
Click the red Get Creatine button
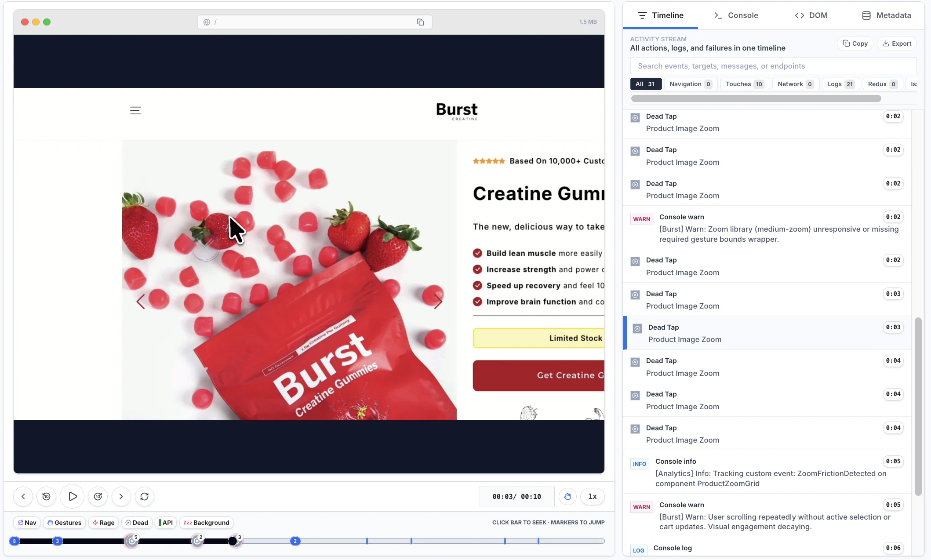click(x=538, y=375)
